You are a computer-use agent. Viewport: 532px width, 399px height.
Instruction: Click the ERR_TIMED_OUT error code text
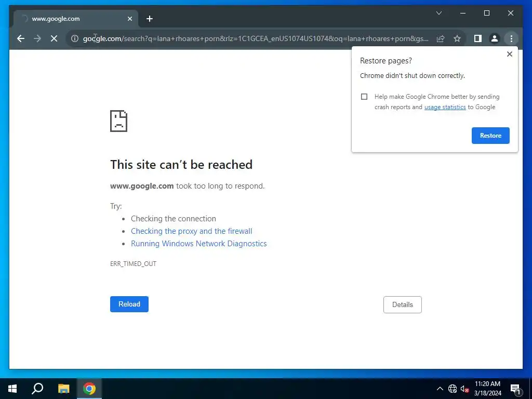(x=133, y=263)
